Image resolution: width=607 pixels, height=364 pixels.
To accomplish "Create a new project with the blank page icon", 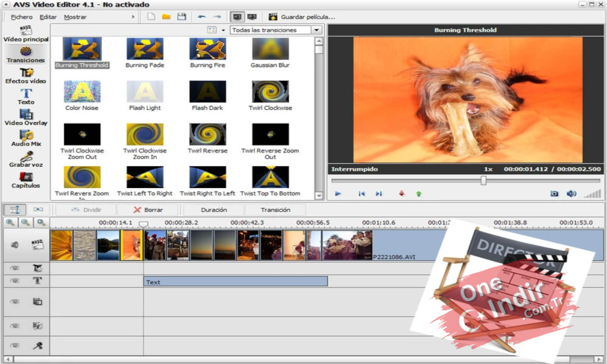I will coord(151,17).
